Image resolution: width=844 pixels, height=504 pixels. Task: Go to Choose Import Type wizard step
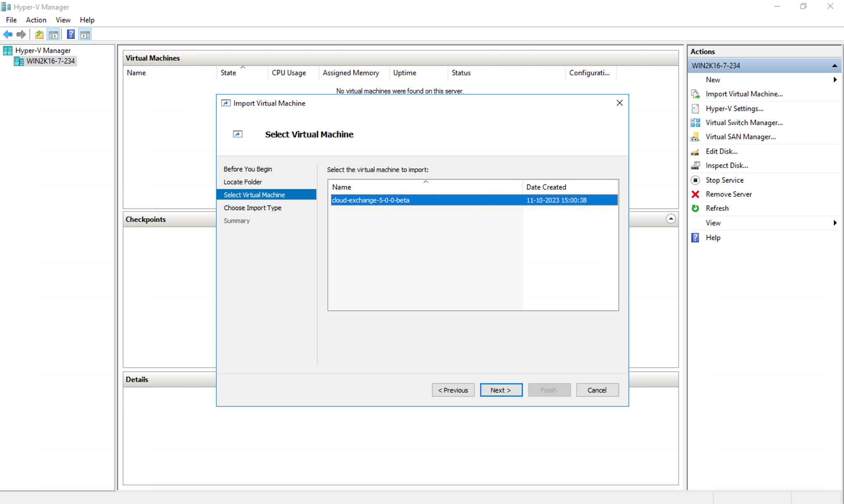pos(252,208)
